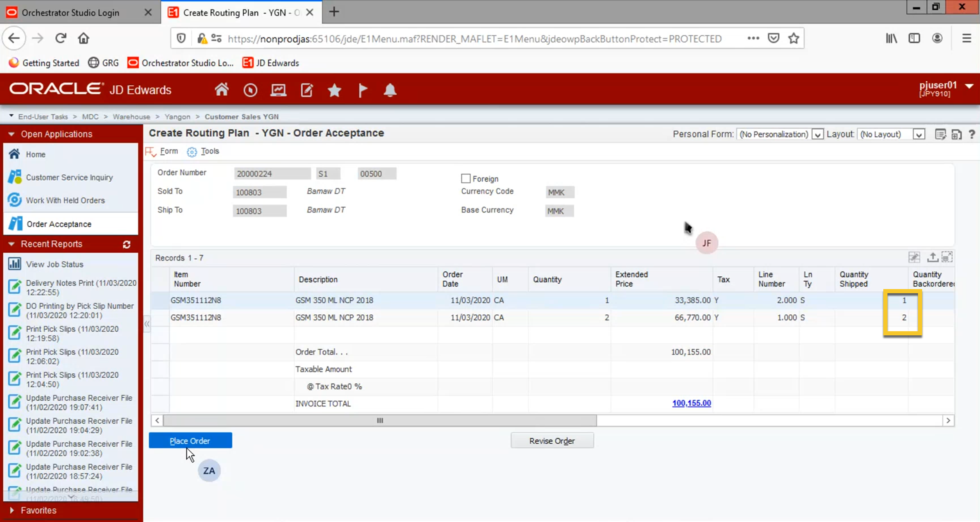980x522 pixels.
Task: Click the 100,155.00 invoice total link
Action: pos(691,403)
